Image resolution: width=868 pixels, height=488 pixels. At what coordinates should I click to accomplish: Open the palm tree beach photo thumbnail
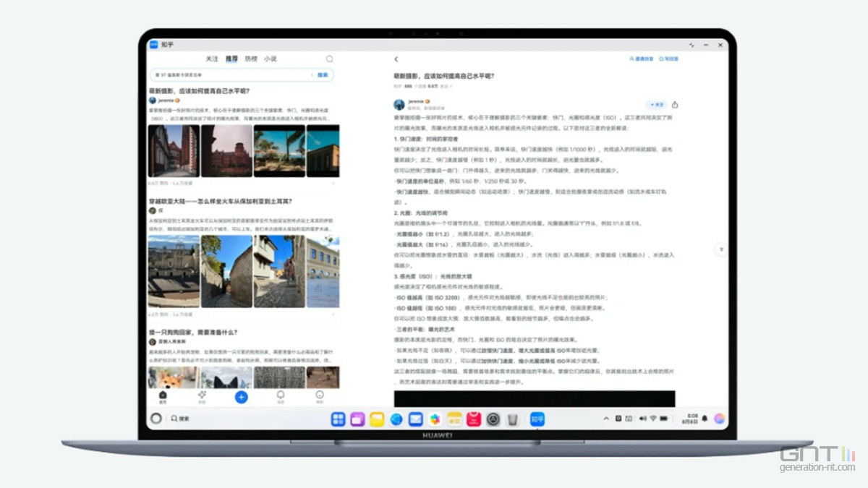pyautogui.click(x=279, y=150)
